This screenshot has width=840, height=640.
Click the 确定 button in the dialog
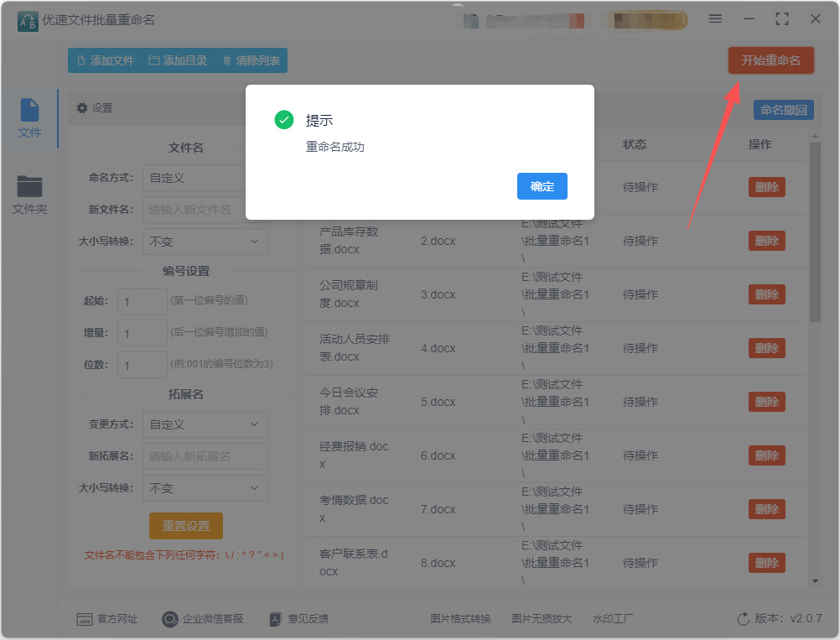[542, 186]
